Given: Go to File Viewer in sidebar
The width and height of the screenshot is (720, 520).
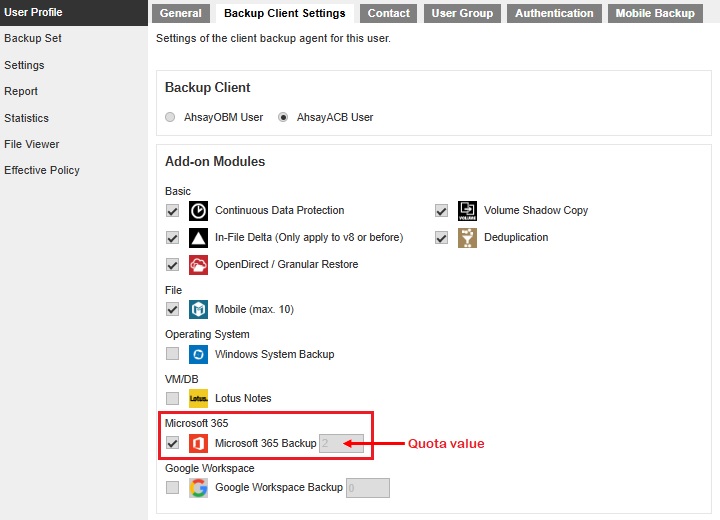Looking at the screenshot, I should tap(32, 144).
